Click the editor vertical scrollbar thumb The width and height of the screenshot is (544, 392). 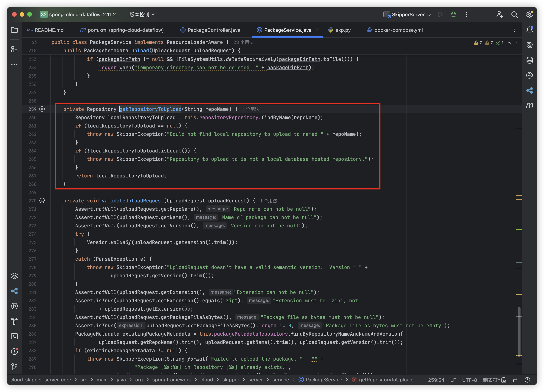pos(519,332)
